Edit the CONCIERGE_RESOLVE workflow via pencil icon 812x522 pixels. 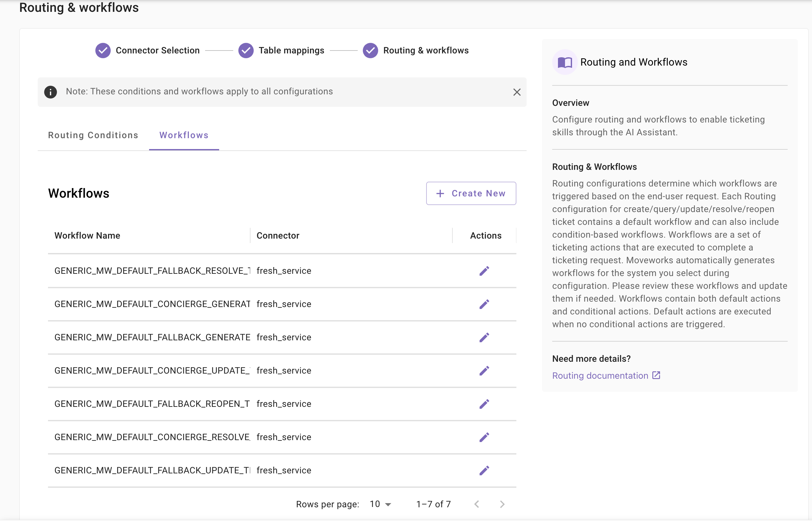(x=484, y=437)
